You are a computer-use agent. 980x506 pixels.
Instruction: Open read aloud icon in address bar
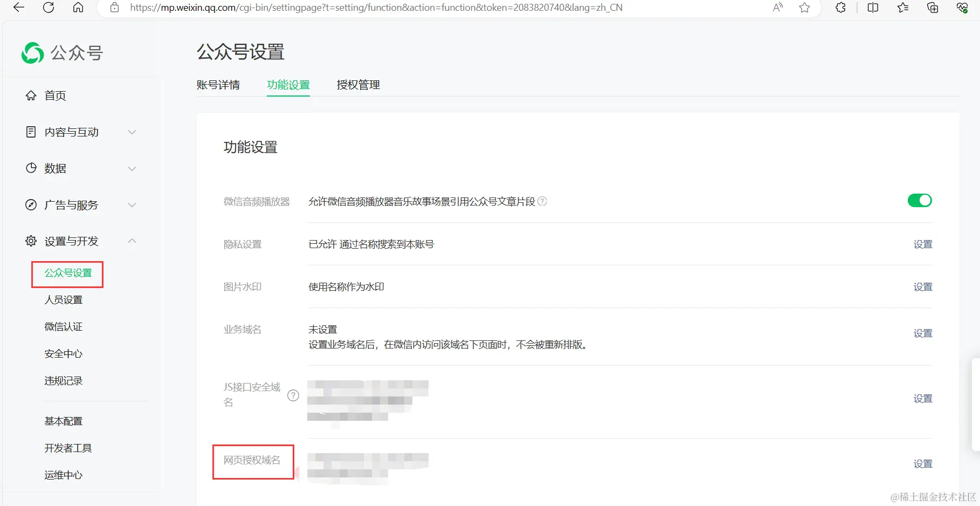coord(777,8)
